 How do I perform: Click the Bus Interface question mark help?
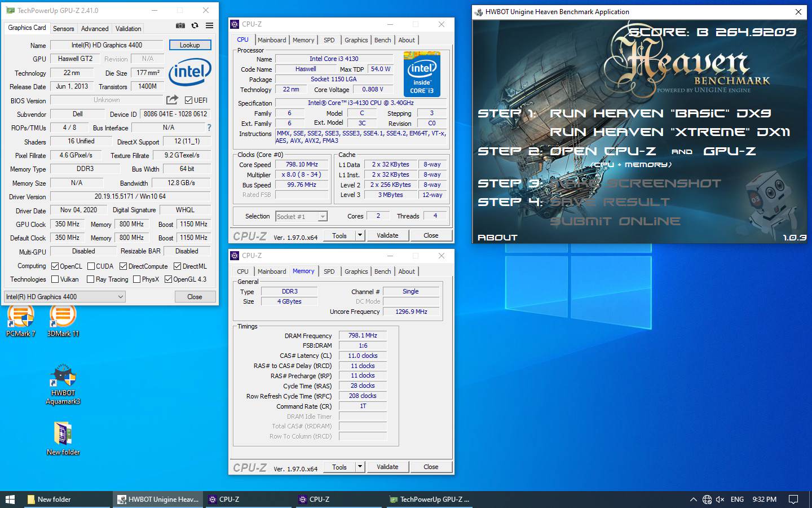[x=209, y=128]
